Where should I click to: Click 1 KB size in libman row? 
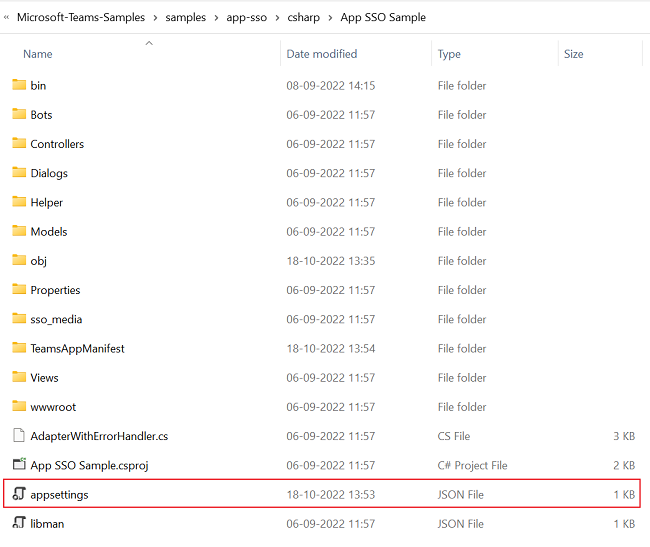point(624,524)
